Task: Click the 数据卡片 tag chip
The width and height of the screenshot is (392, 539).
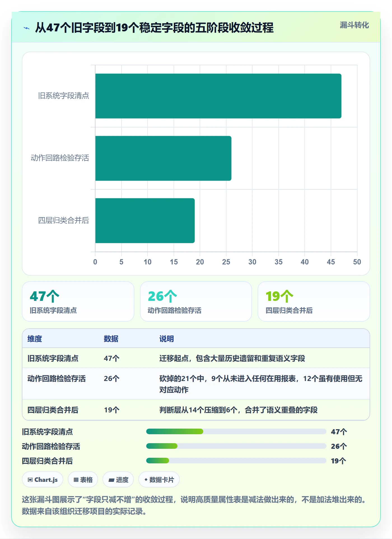Action: tap(159, 480)
